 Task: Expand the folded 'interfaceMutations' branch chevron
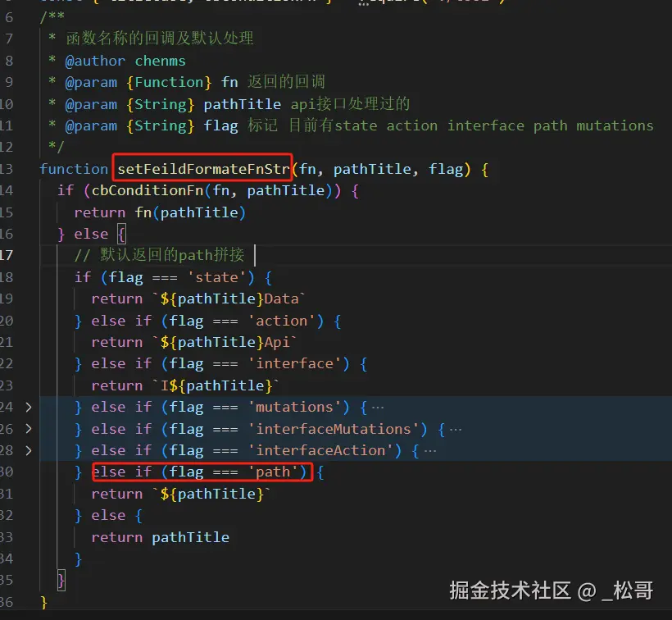(29, 429)
